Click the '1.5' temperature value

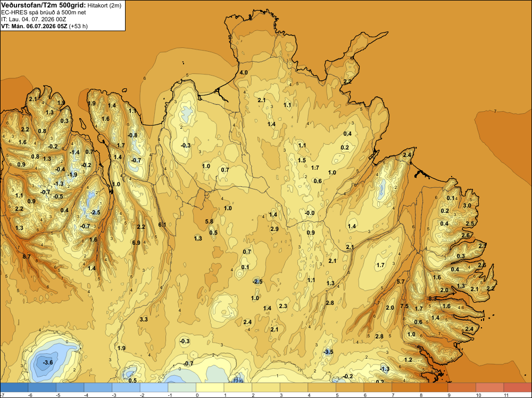(x=302, y=160)
